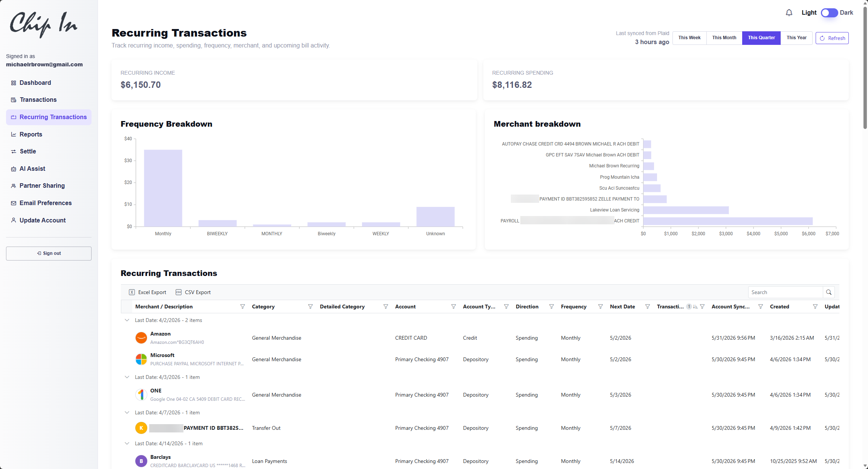
Task: Click CSV Export button
Action: click(193, 292)
